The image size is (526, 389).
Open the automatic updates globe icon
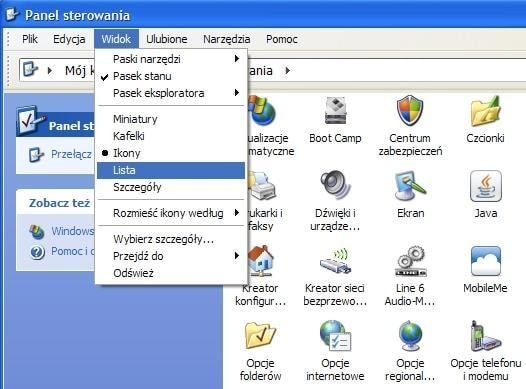click(x=262, y=111)
